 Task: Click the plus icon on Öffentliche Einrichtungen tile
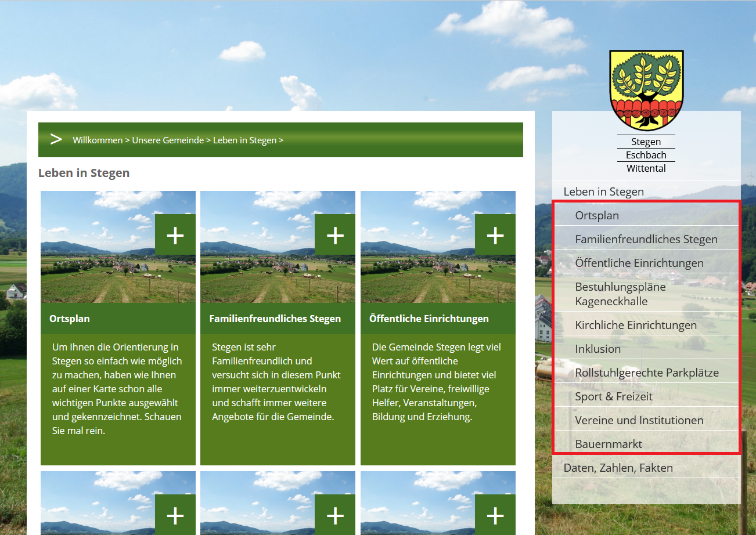[x=495, y=234]
